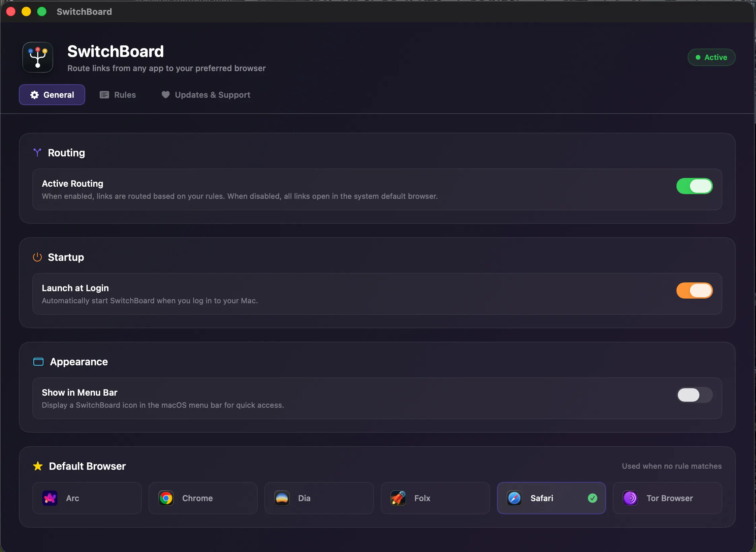
Task: Pick Folx as the default browser
Action: click(x=435, y=498)
